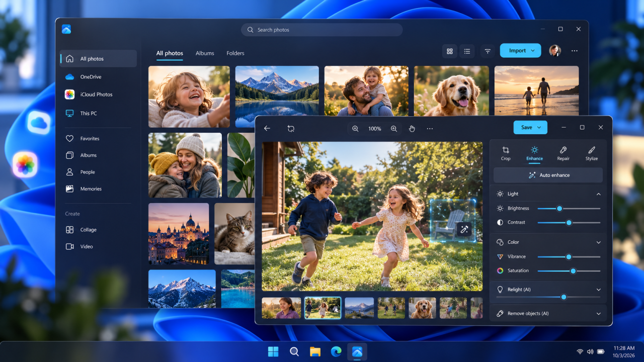
Task: Open the Stylize tool
Action: click(x=592, y=153)
